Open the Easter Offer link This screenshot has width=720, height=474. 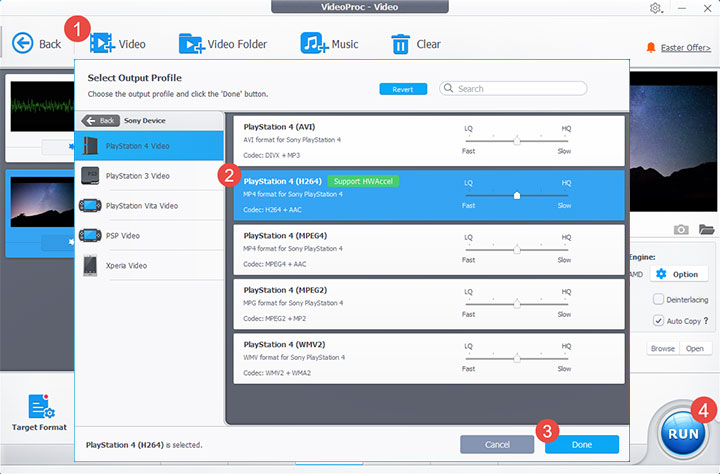pyautogui.click(x=686, y=48)
